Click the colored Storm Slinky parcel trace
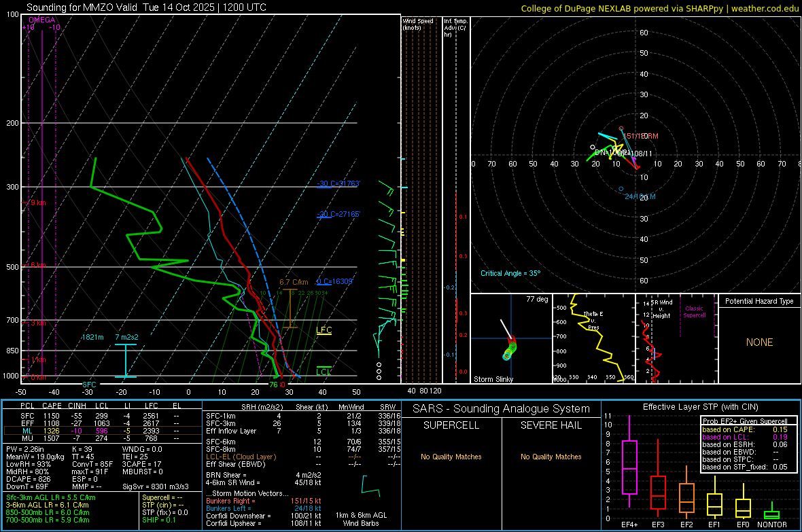The image size is (802, 532). 510,348
